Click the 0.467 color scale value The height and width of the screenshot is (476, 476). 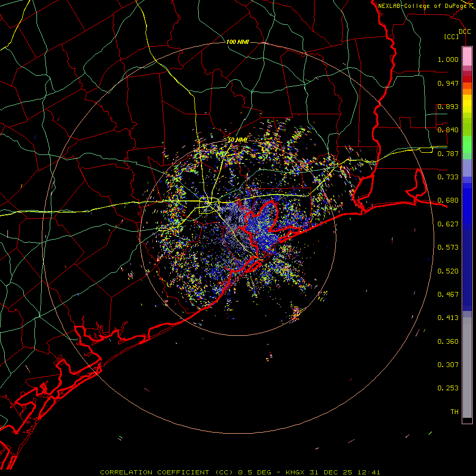448,295
